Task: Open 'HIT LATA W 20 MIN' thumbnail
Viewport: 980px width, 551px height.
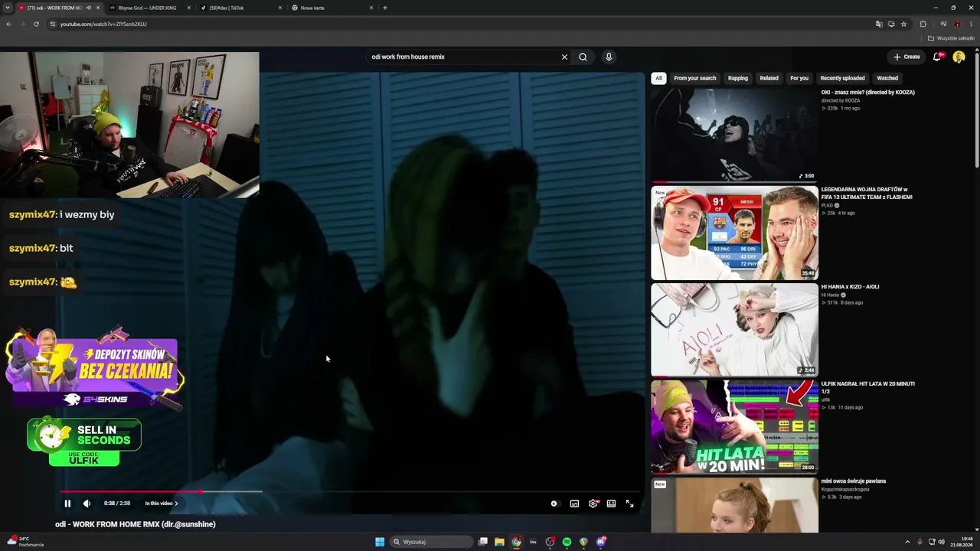Action: click(x=734, y=427)
